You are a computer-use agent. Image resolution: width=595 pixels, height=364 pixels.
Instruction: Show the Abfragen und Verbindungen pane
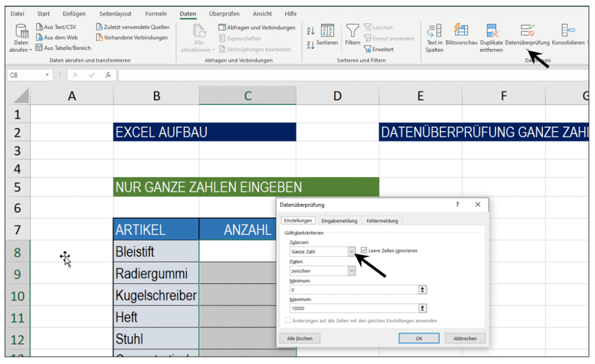coord(257,27)
